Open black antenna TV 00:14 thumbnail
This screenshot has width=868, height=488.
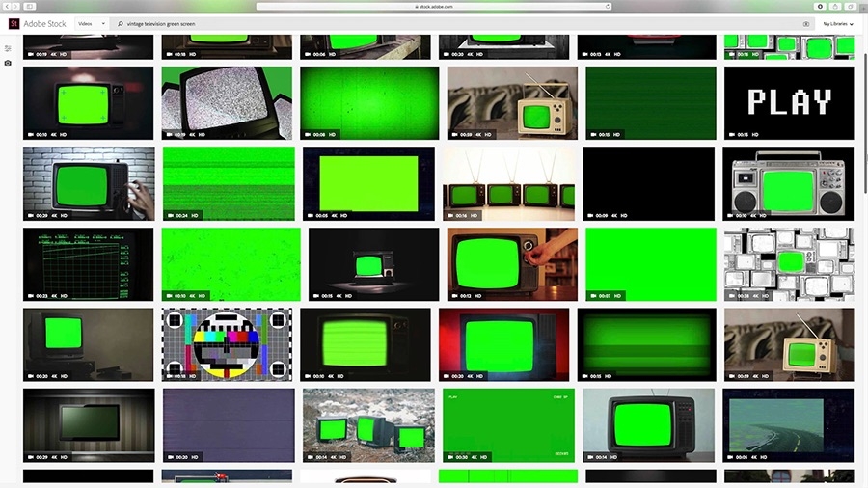pyautogui.click(x=649, y=425)
